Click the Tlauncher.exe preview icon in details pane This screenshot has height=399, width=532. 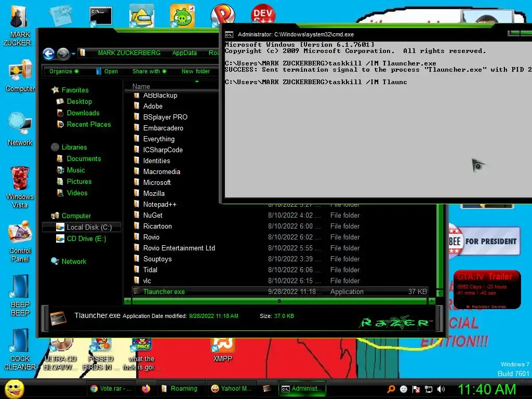coord(58,318)
